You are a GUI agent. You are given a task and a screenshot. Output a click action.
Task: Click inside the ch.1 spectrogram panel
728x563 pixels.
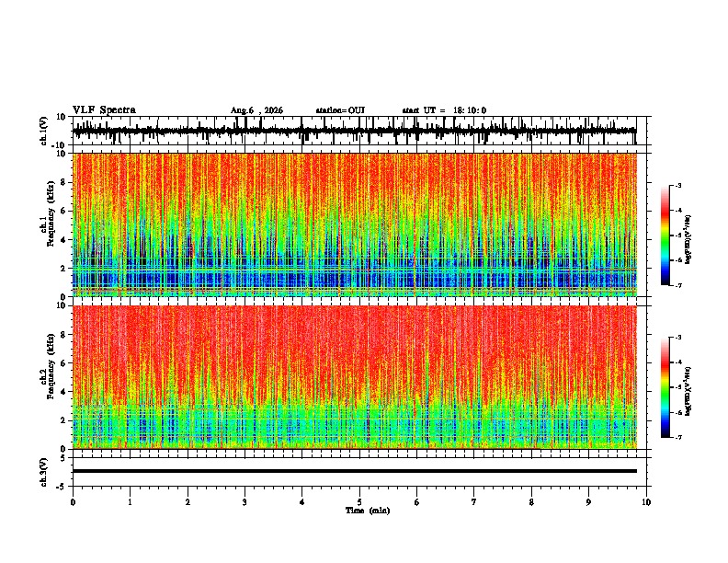(355, 224)
